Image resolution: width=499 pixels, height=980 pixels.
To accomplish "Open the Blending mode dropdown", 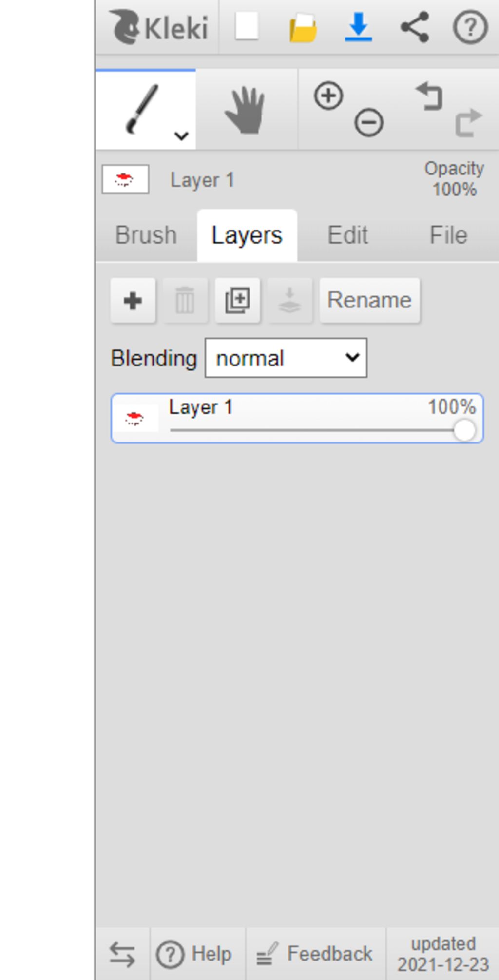I will [x=286, y=358].
